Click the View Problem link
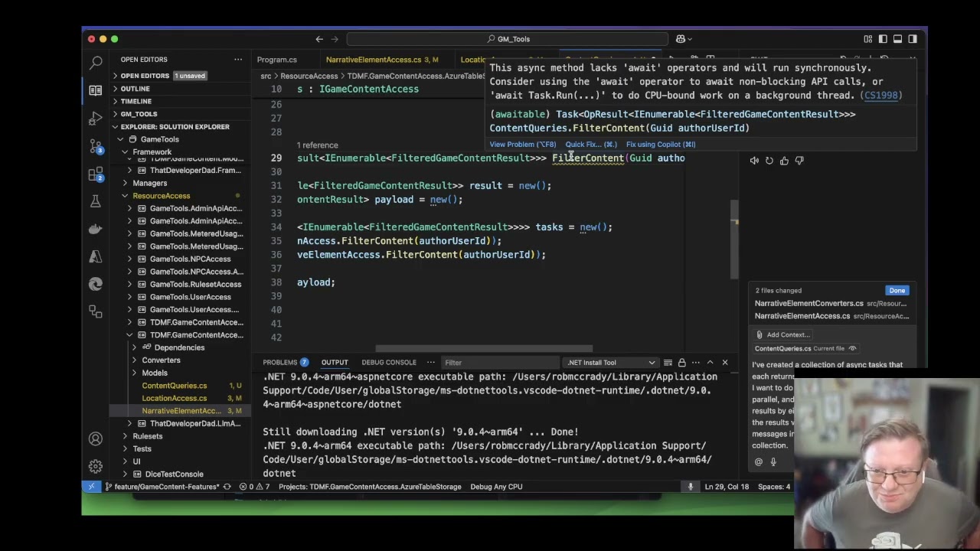The image size is (980, 551). (x=523, y=145)
